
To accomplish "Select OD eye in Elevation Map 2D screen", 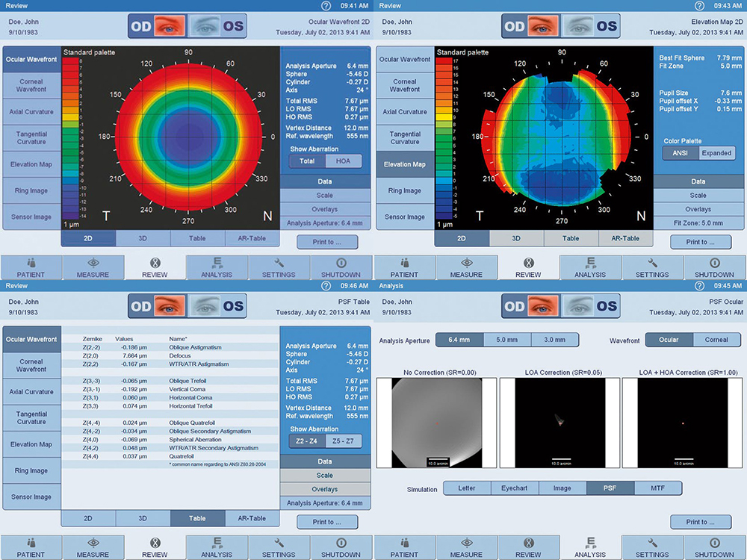I will click(x=530, y=25).
